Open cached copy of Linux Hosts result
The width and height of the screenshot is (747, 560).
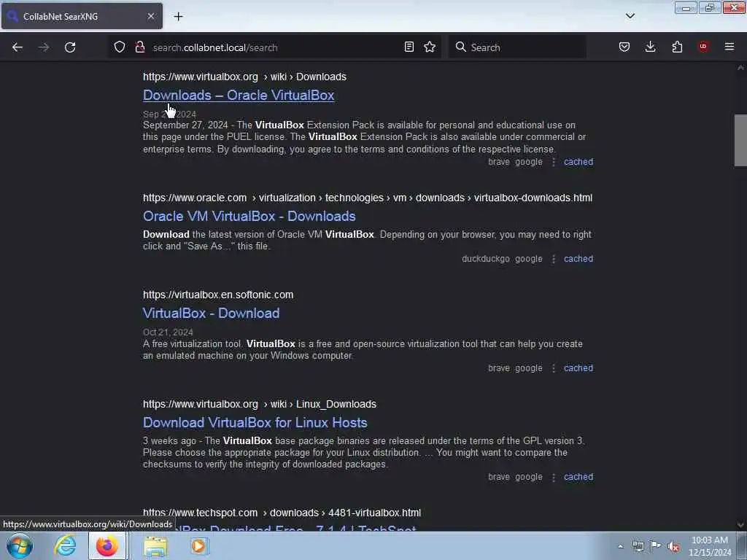578,477
